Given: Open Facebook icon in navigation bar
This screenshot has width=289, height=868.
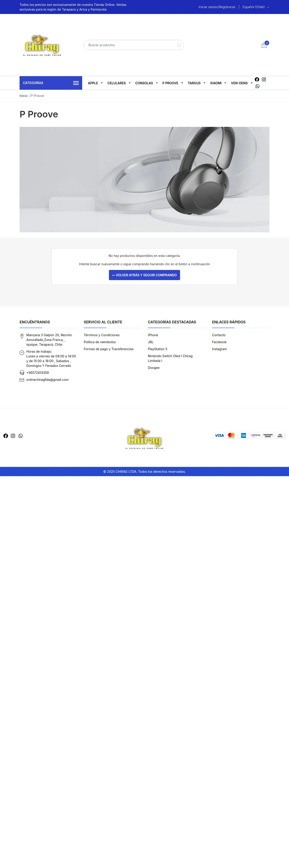Looking at the screenshot, I should coord(257,80).
